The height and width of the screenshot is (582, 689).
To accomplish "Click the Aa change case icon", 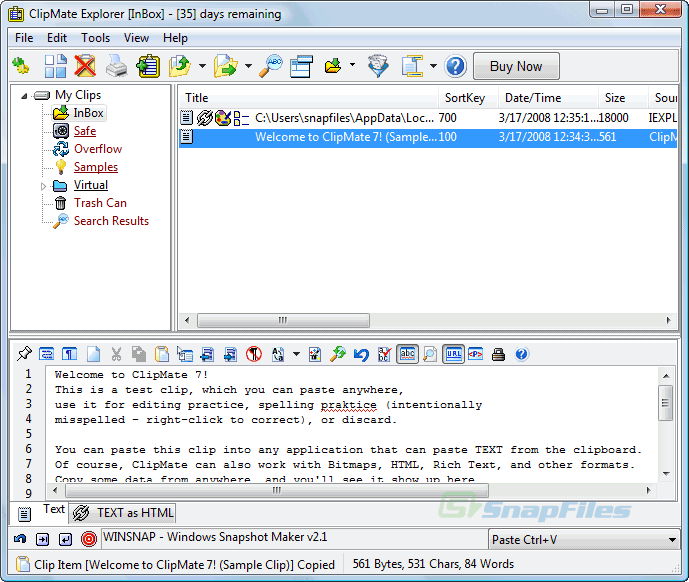I will pos(278,354).
